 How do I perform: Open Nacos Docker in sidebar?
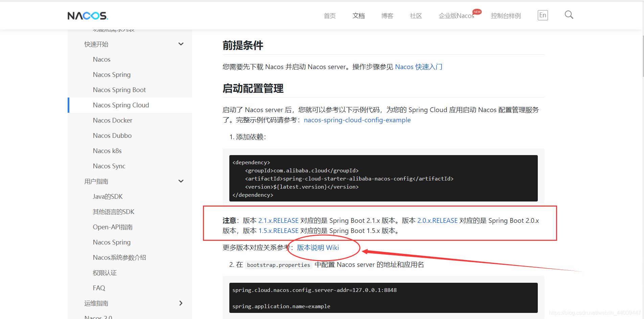coord(112,120)
